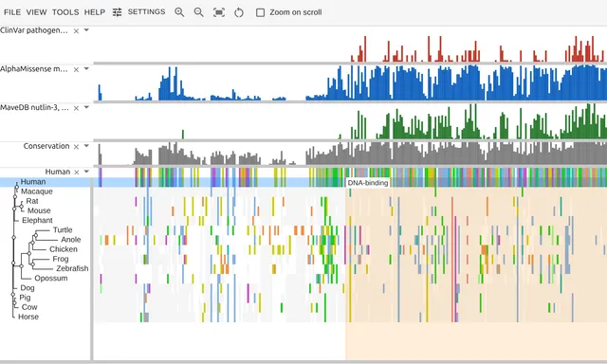
Task: Select Macaque in the species tree
Action: pyautogui.click(x=37, y=191)
